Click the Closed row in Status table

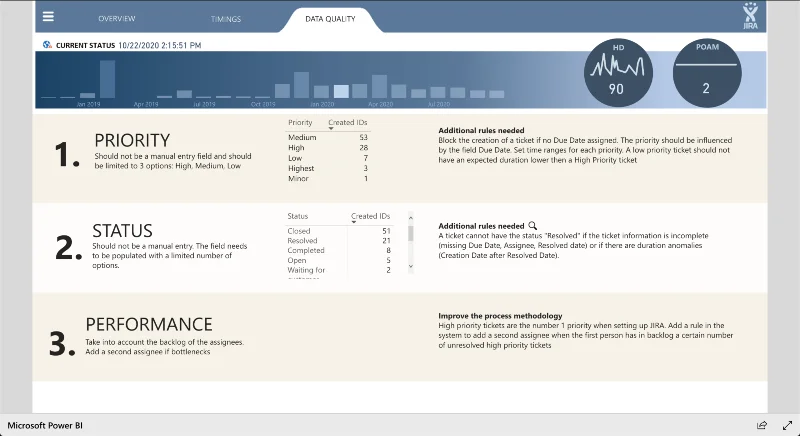(x=339, y=231)
